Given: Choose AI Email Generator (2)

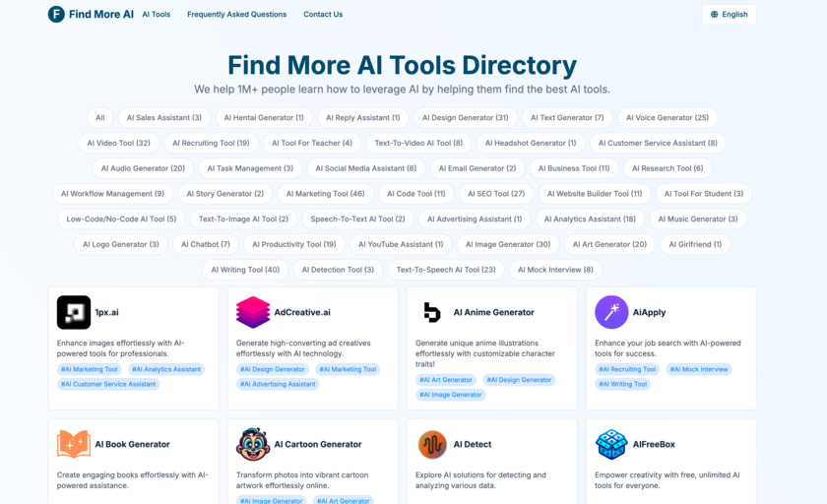Looking at the screenshot, I should (x=477, y=168).
